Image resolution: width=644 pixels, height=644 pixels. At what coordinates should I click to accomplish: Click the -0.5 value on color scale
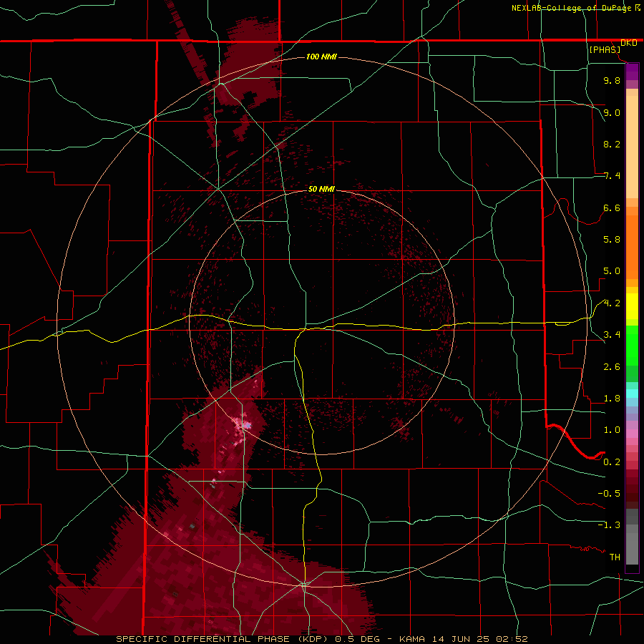point(609,493)
